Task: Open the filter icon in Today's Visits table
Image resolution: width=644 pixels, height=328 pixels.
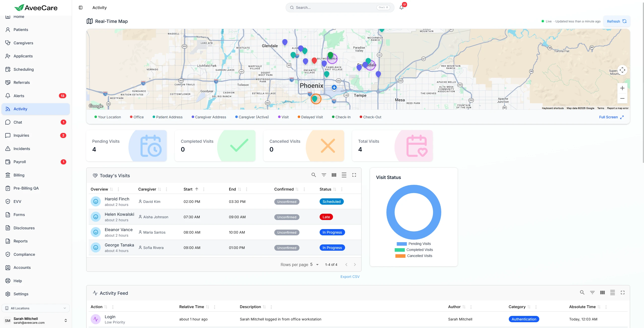Action: (x=324, y=175)
